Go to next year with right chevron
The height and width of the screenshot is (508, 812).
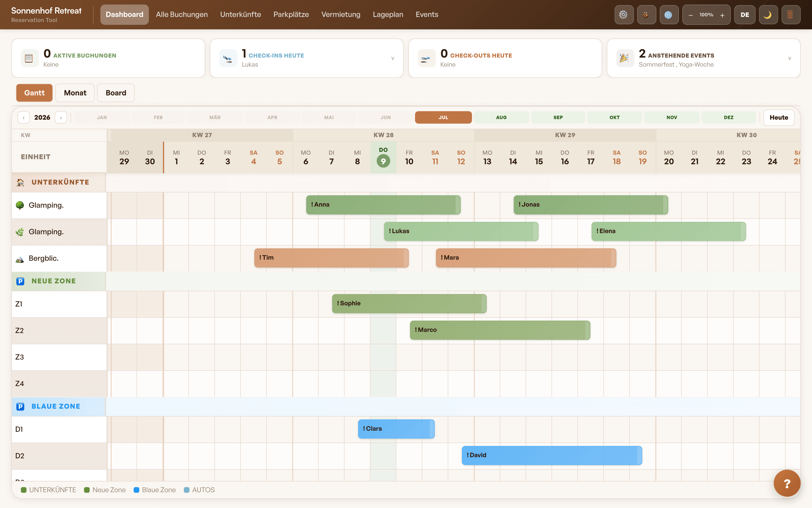pos(61,118)
